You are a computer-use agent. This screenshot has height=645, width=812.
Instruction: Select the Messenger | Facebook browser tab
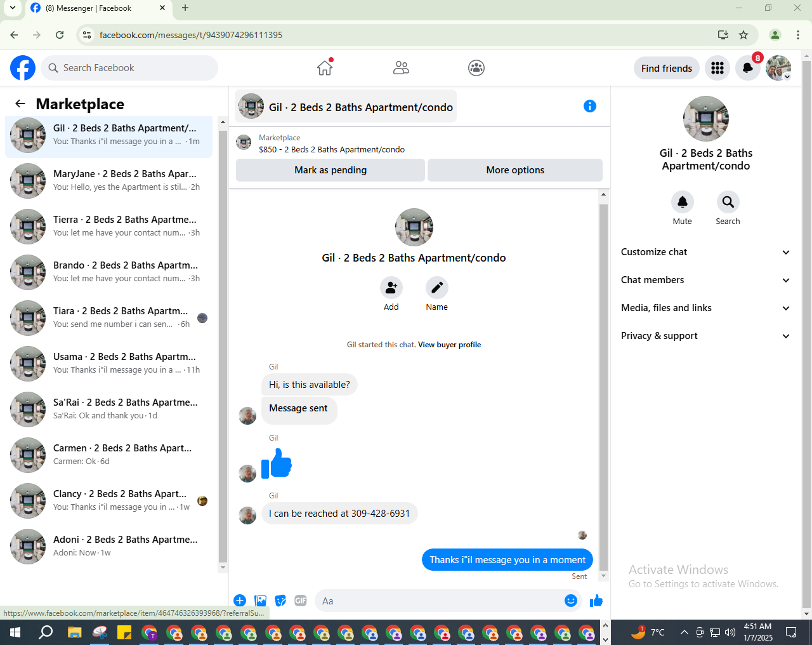point(98,8)
